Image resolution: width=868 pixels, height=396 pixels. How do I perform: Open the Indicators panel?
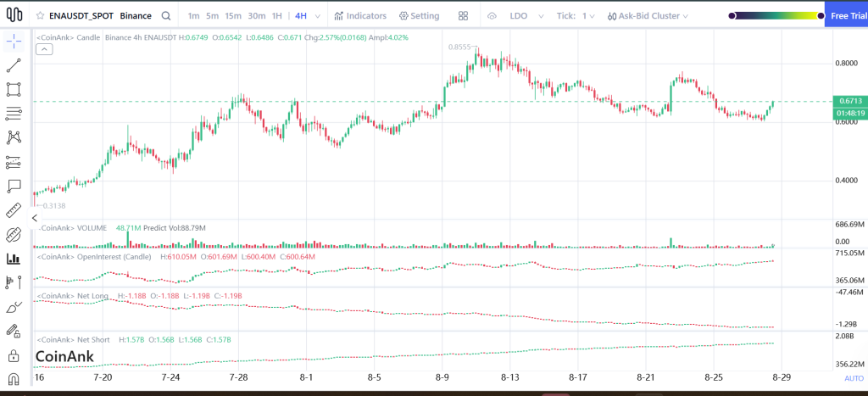(x=360, y=15)
